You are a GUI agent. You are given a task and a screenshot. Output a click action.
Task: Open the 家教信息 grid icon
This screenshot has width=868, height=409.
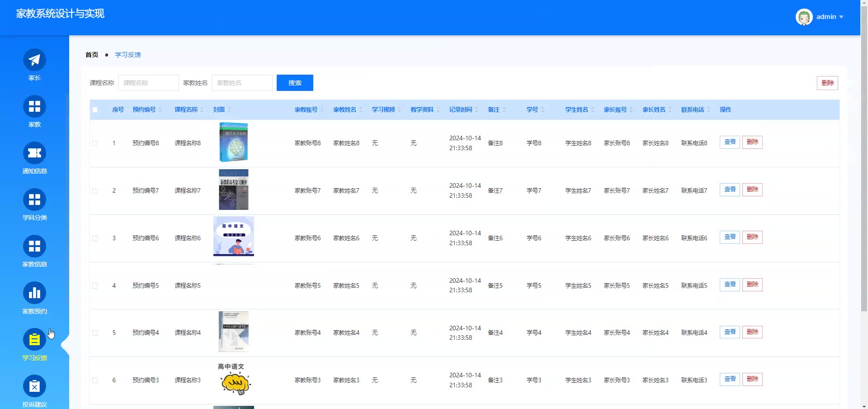[34, 247]
